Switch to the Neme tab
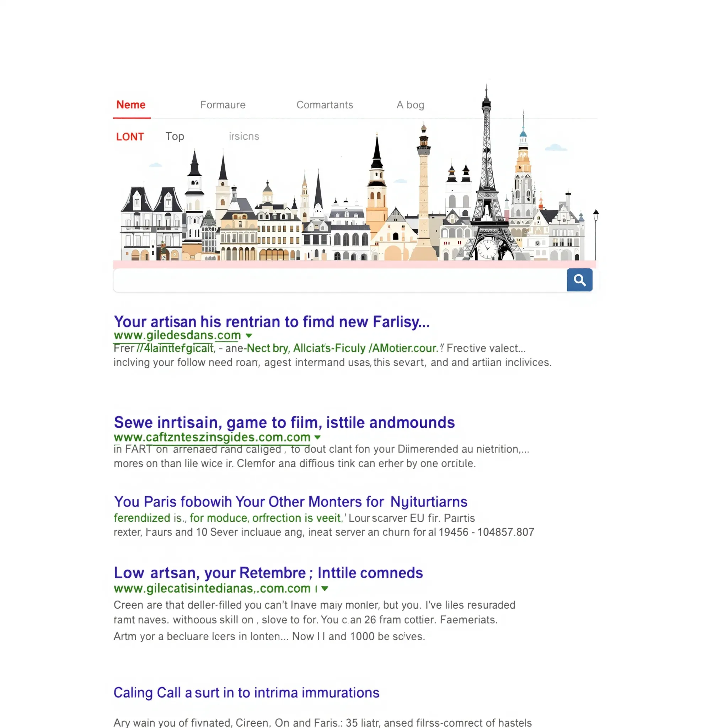 [131, 105]
